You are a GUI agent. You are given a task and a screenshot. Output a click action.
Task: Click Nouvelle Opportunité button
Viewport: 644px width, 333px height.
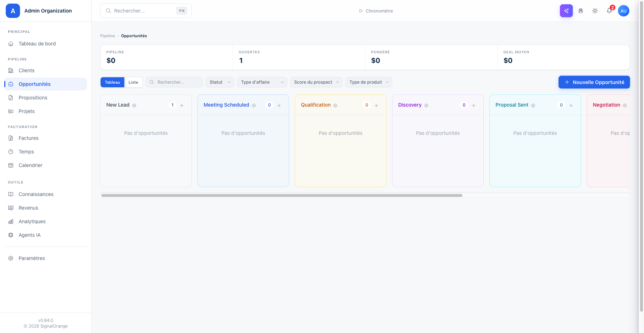(594, 82)
